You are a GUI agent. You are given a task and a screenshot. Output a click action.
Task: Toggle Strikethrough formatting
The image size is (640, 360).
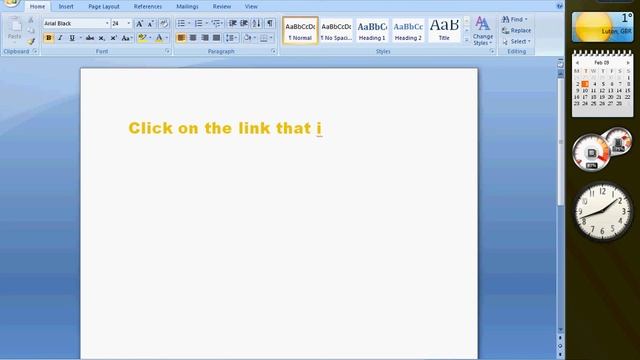click(90, 38)
